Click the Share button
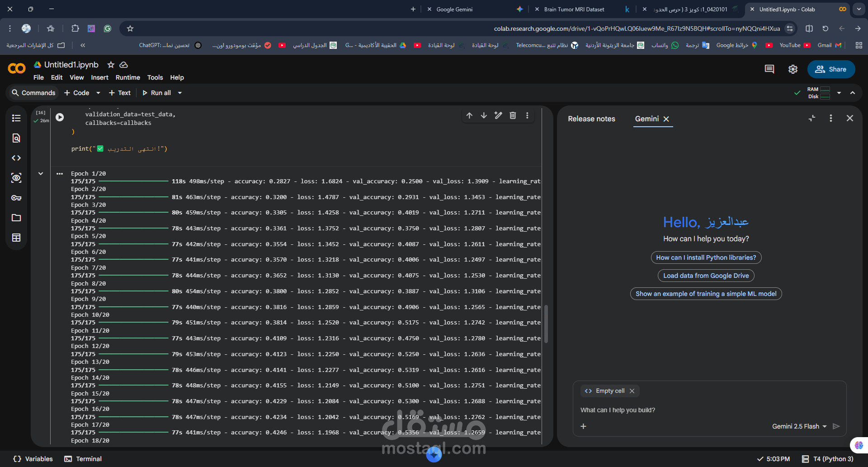868x467 pixels. (x=831, y=69)
